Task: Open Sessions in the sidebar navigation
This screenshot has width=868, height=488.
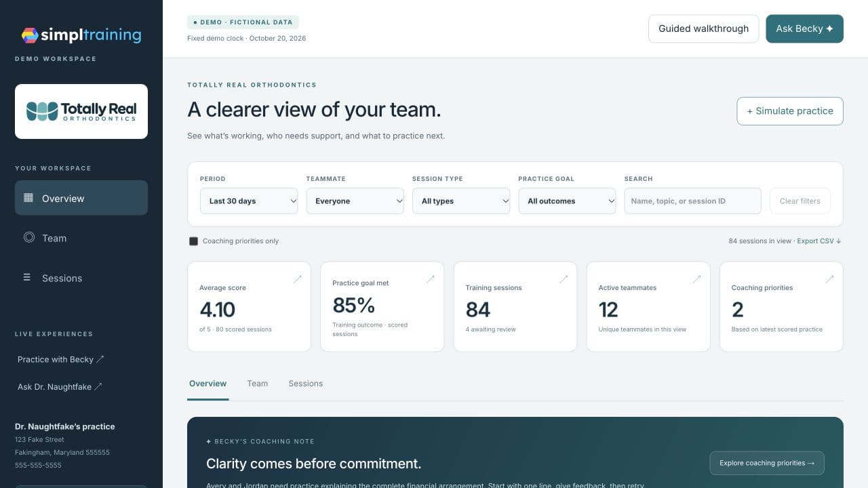Action: (x=81, y=278)
